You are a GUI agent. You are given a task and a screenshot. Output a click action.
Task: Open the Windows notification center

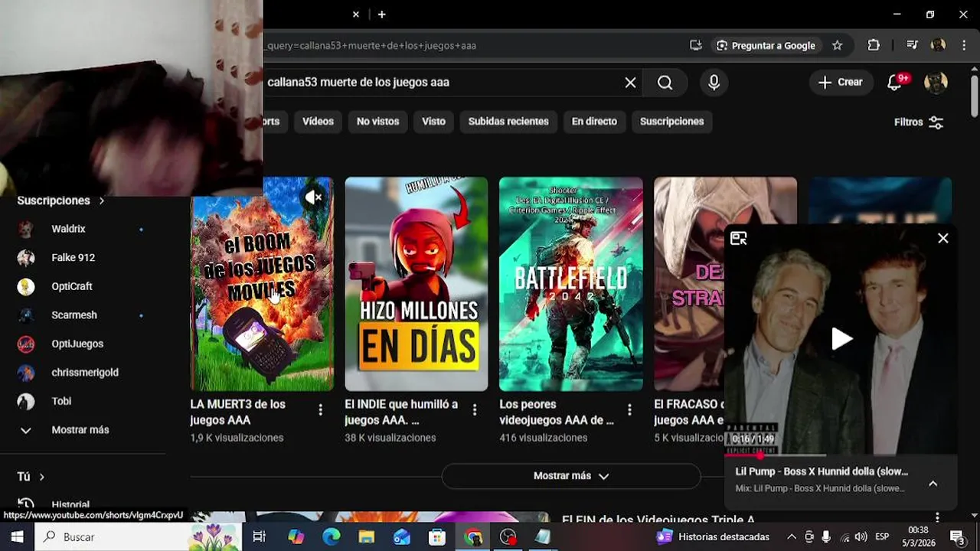(957, 536)
